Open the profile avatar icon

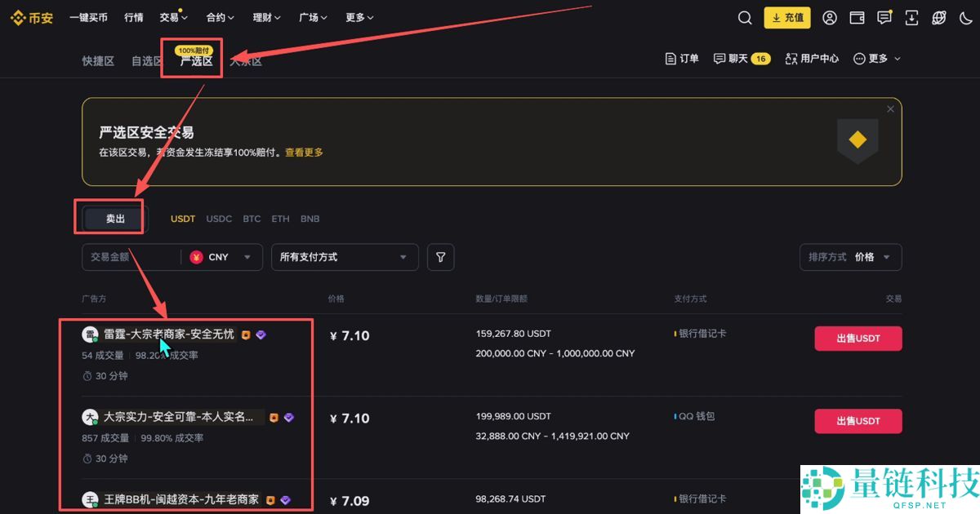pos(829,17)
